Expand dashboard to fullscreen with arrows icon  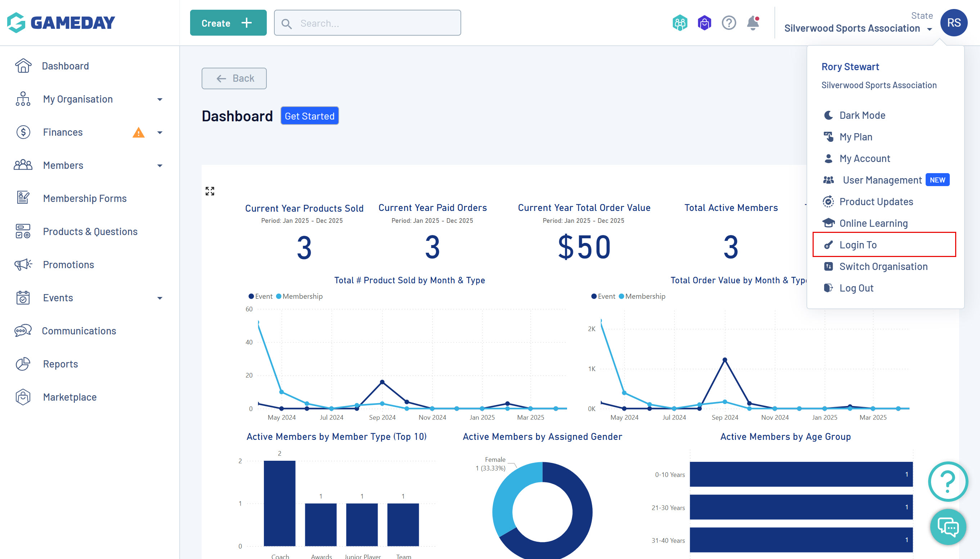pos(210,191)
